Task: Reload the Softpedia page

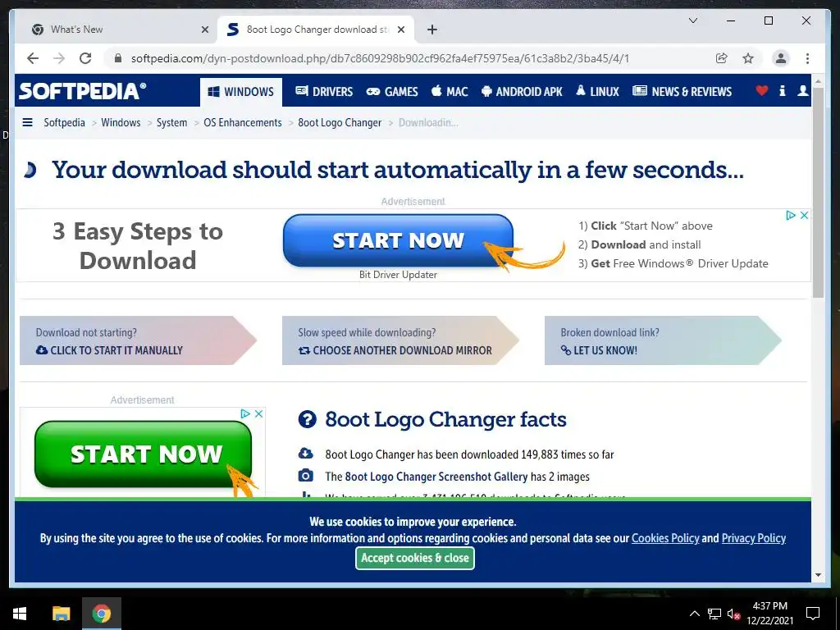Action: (x=85, y=58)
